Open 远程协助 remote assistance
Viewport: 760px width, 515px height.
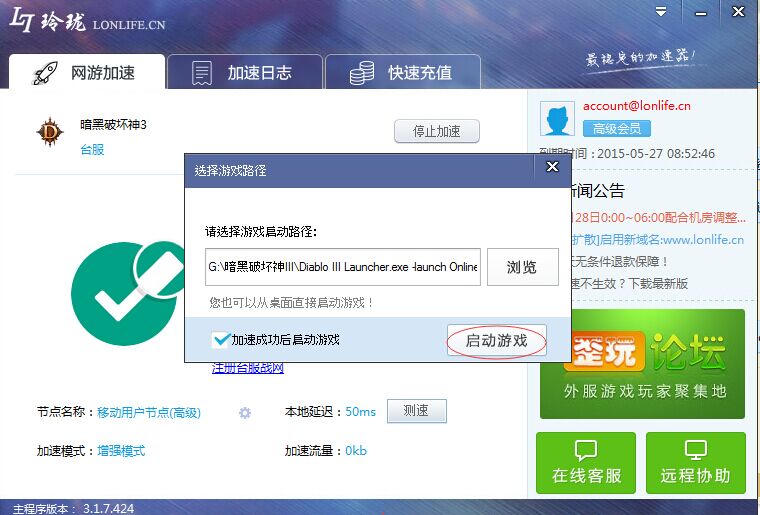coord(695,463)
